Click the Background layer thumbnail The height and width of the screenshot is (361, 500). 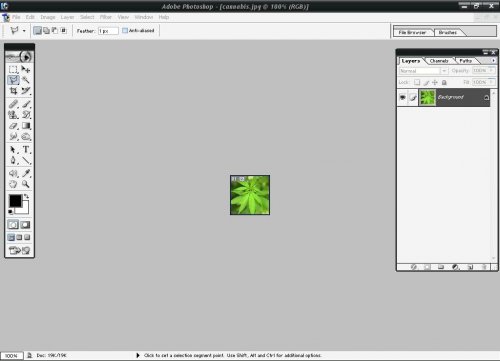(x=427, y=97)
